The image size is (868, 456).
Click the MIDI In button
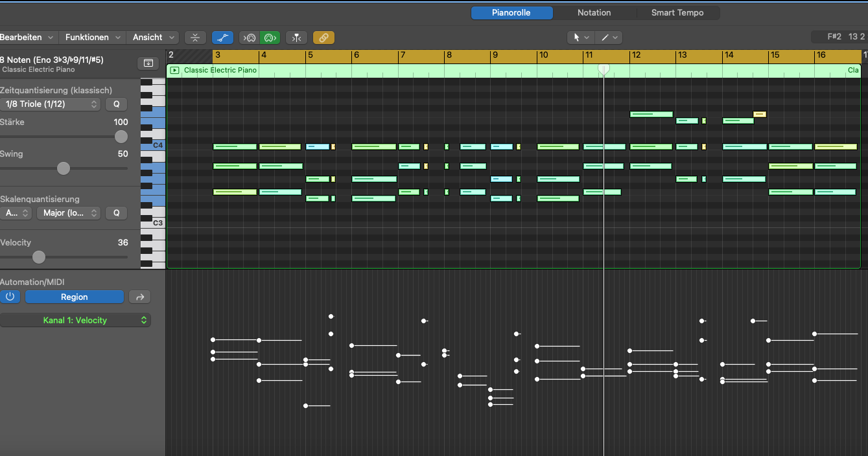coord(249,38)
